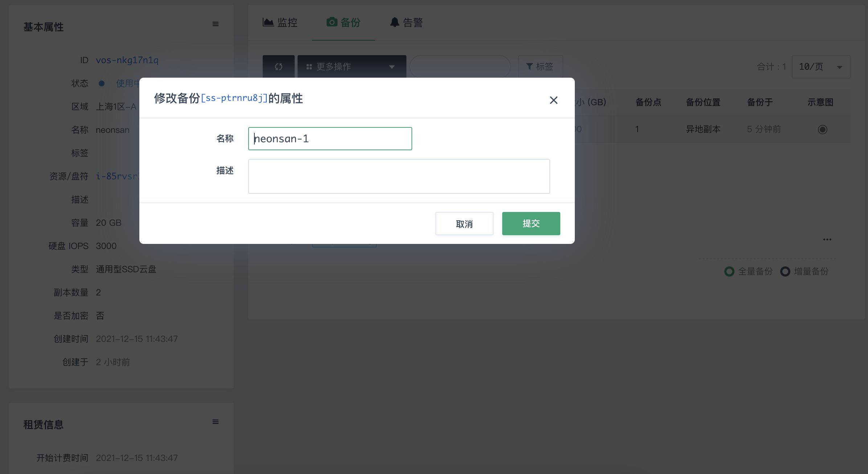The image size is (868, 474).
Task: Click the 异地副本 cell
Action: click(703, 129)
